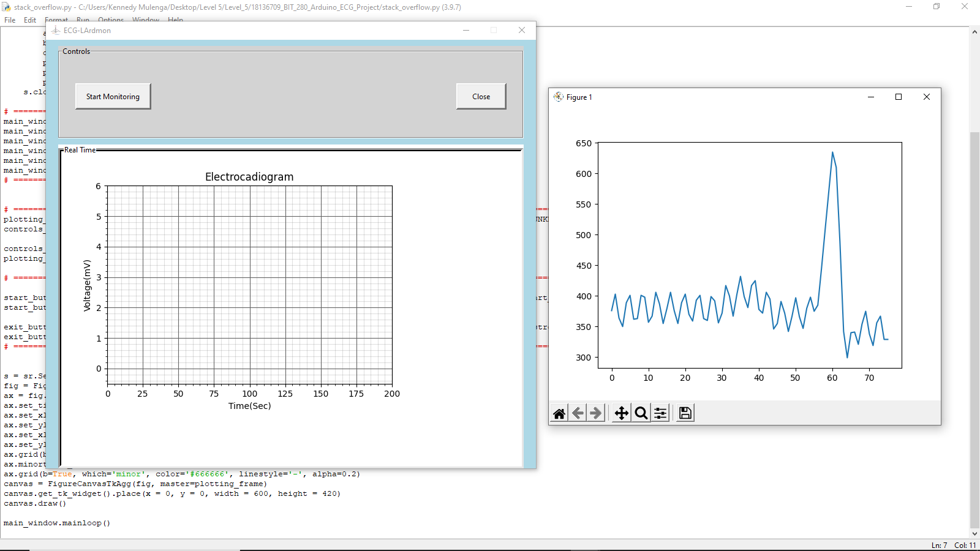The height and width of the screenshot is (551, 980).
Task: Click the canvas.draw() code line
Action: (35, 503)
